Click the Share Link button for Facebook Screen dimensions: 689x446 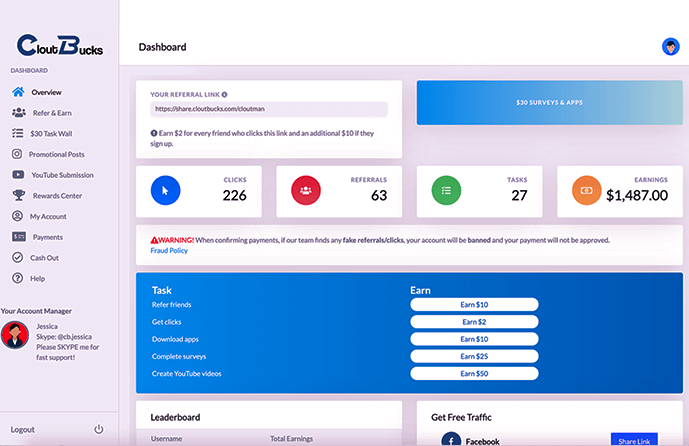click(634, 440)
